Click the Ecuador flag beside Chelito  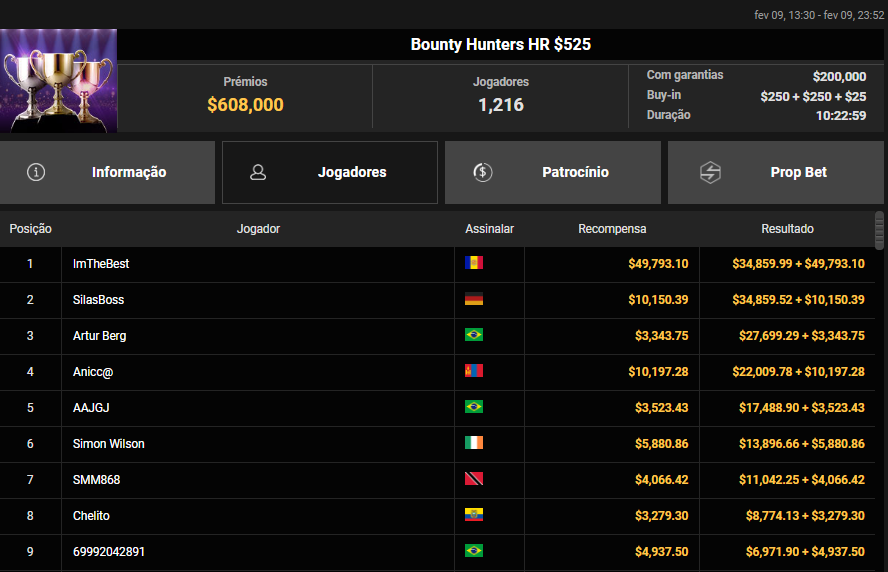(x=474, y=515)
